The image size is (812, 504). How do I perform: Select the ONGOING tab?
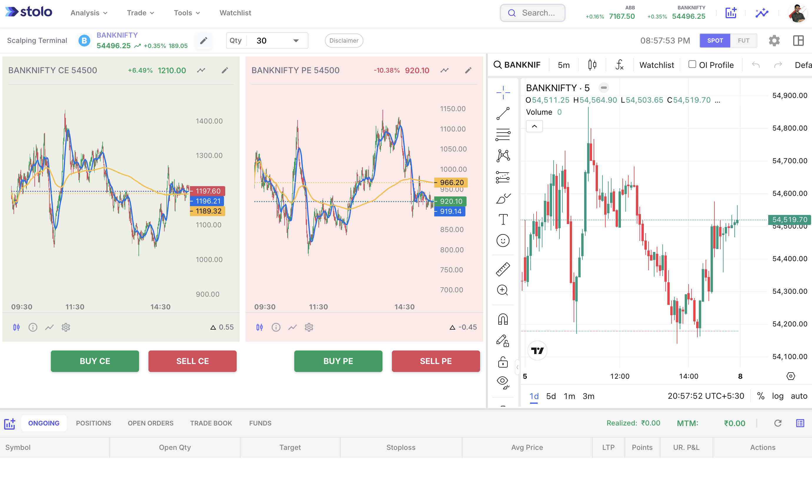click(x=44, y=423)
